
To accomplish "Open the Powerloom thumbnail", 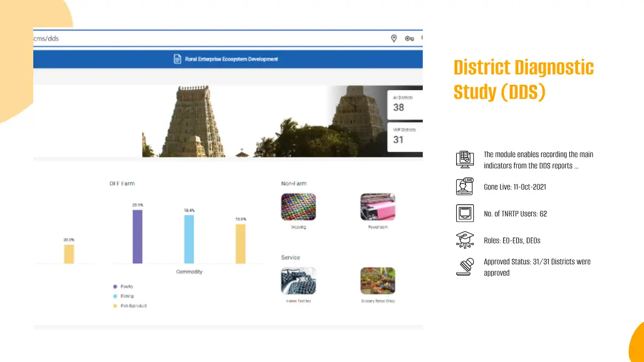I will click(x=377, y=207).
